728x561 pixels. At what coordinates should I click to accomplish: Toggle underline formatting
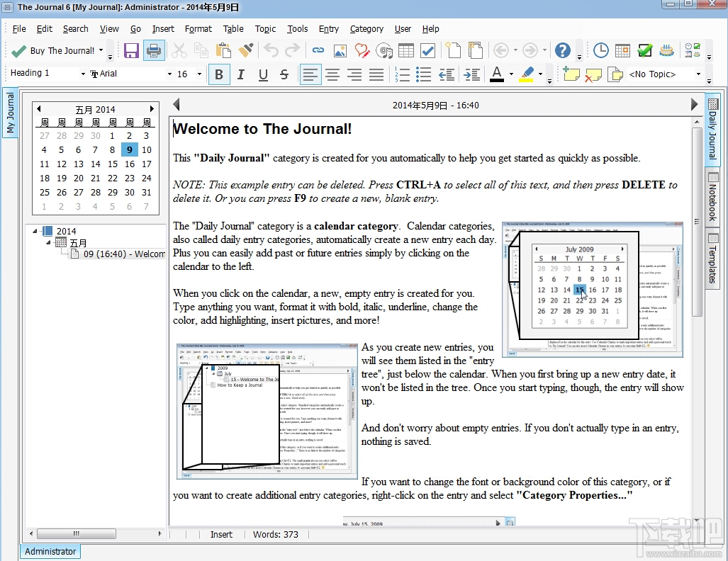263,74
